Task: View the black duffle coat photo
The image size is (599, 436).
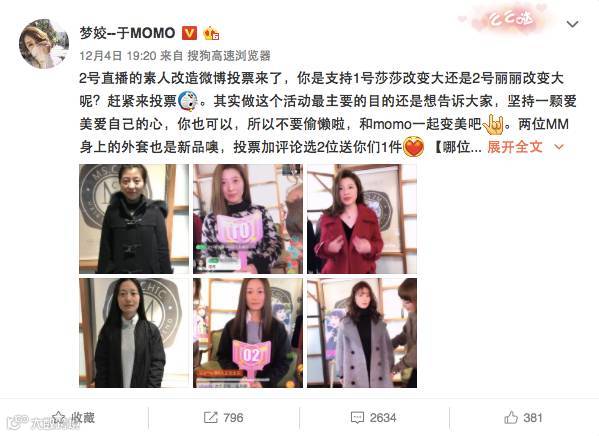Action: (134, 219)
